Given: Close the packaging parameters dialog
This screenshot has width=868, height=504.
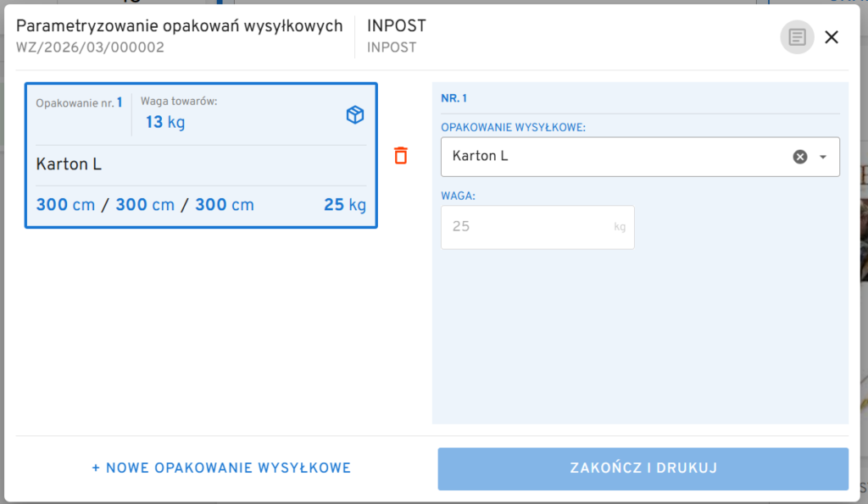Looking at the screenshot, I should (x=832, y=37).
